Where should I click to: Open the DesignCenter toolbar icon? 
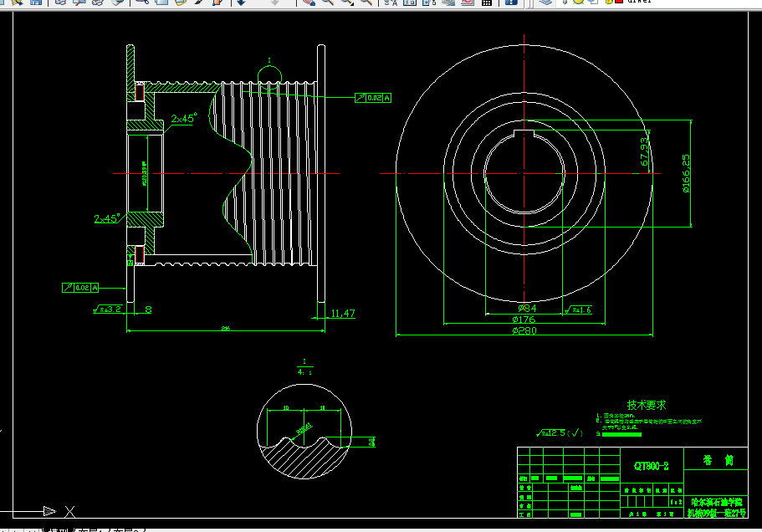[410, 2]
